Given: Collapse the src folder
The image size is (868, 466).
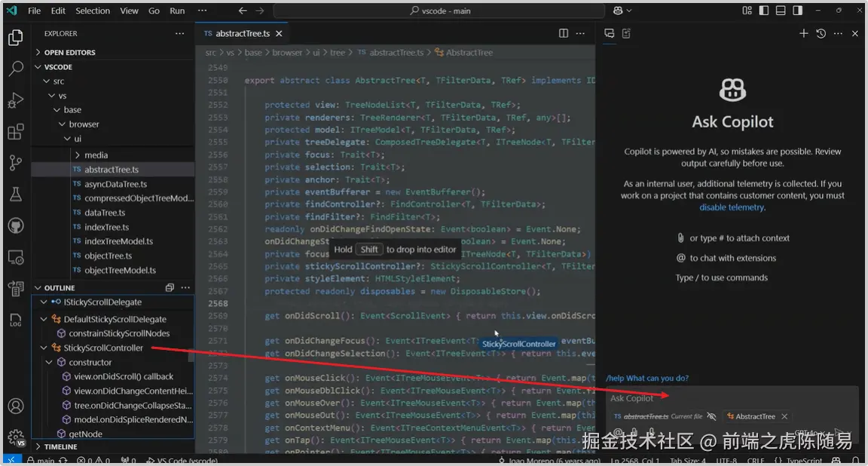Looking at the screenshot, I should pos(47,81).
